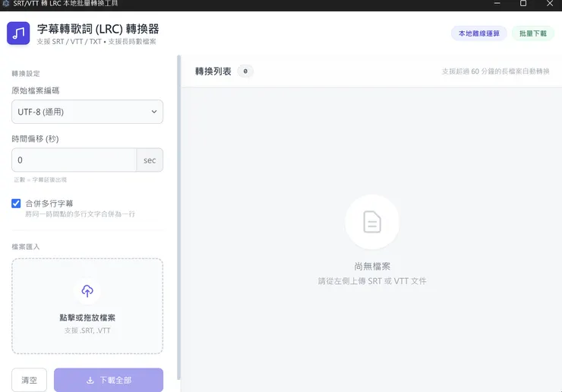Click the dropdown chevron arrow on encoding selector
Viewport: 562px width, 392px height.
coord(154,112)
